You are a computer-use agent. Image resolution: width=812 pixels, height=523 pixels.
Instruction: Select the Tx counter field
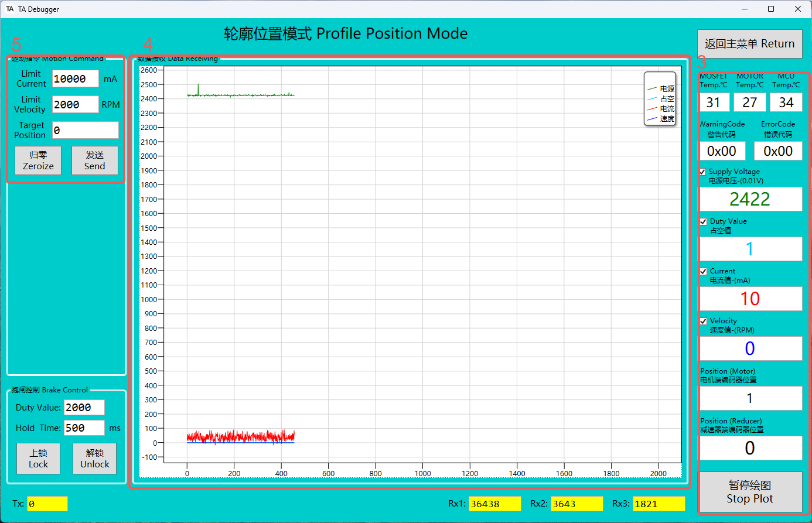tap(47, 504)
